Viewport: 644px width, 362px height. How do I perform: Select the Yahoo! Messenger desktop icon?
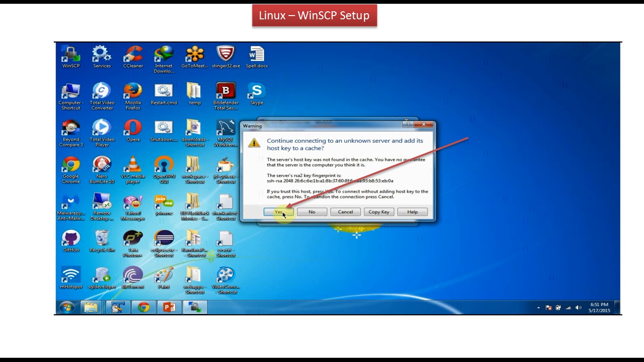[x=133, y=207]
